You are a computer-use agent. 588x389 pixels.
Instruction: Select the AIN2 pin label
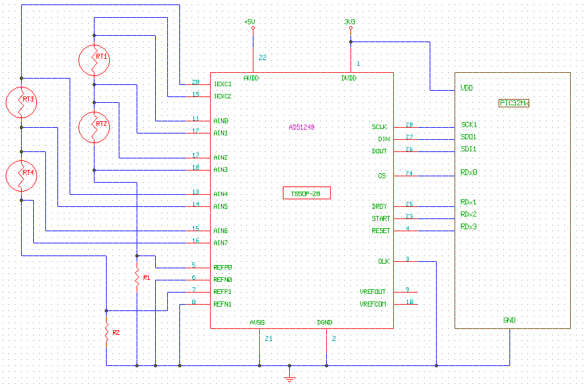tap(221, 158)
